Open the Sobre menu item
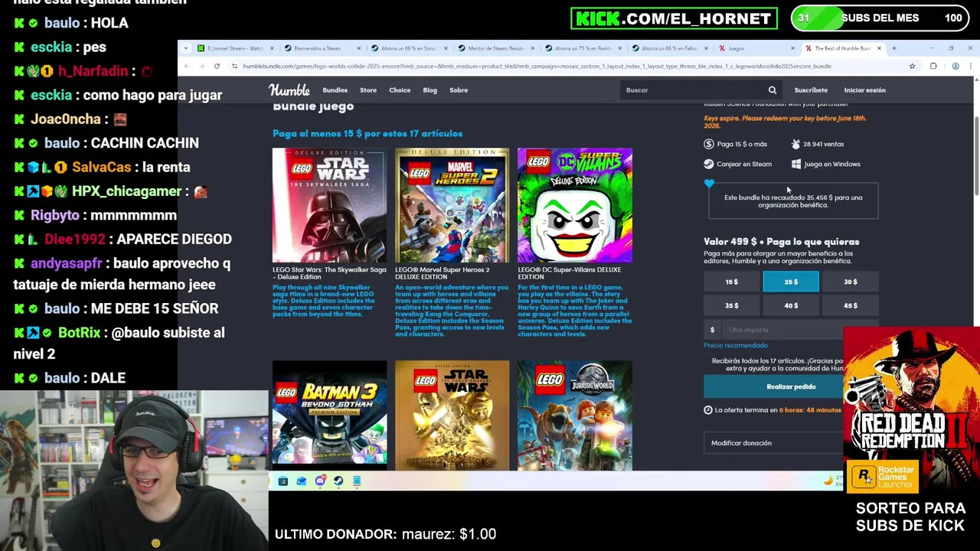The height and width of the screenshot is (551, 980). tap(459, 90)
